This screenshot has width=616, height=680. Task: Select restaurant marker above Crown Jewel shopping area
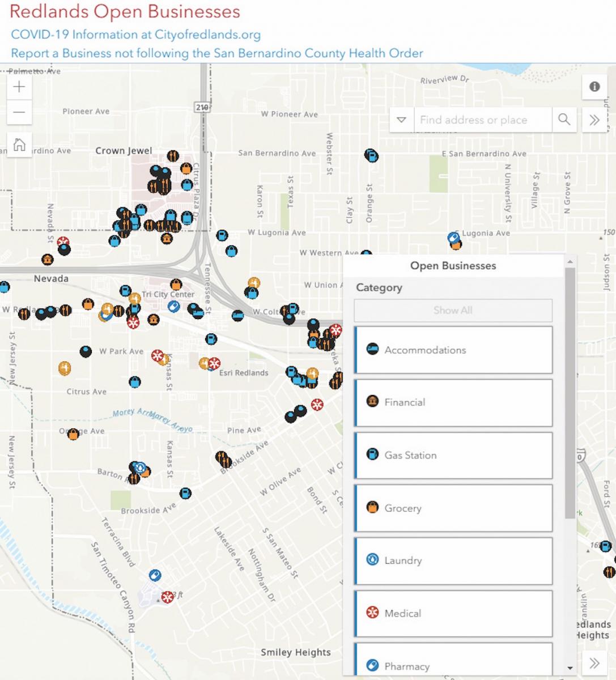tap(173, 156)
